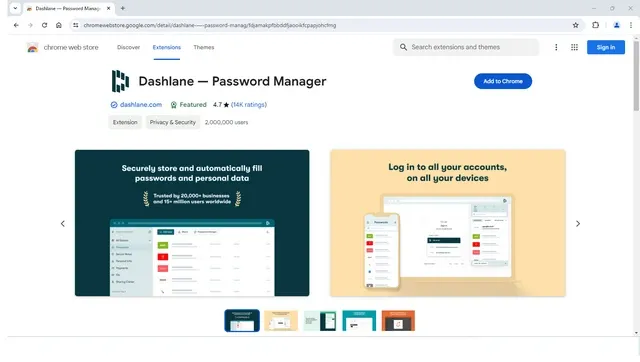Open the Chrome profile icon
This screenshot has height=362, width=640.
(617, 25)
